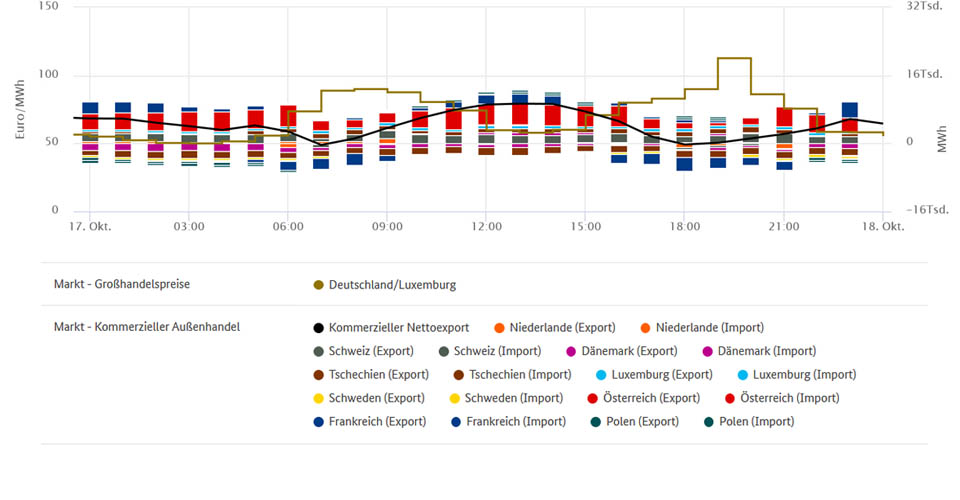Hide Dänemark (Export) series
The width and height of the screenshot is (960, 500).
[621, 351]
